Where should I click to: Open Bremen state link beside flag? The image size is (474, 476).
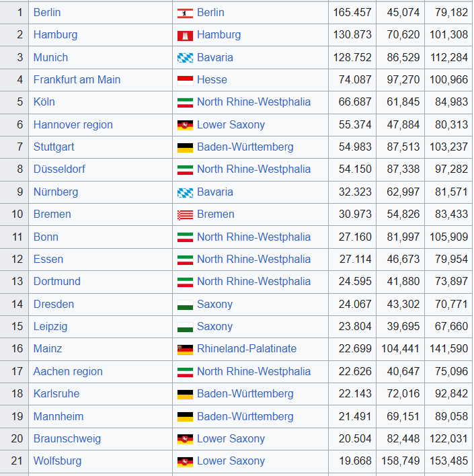point(216,214)
